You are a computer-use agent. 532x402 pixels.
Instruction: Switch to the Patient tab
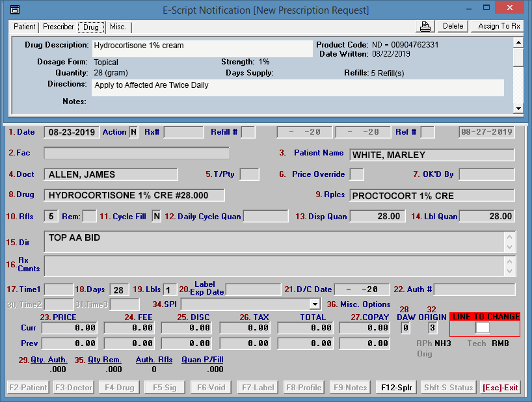[x=25, y=27]
